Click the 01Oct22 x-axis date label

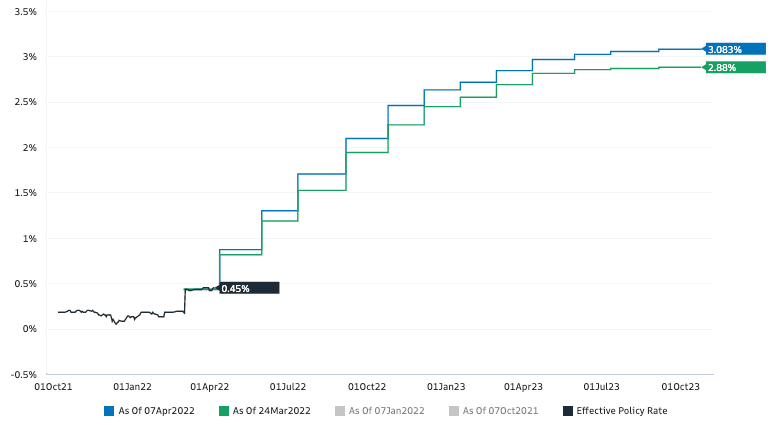(x=367, y=385)
